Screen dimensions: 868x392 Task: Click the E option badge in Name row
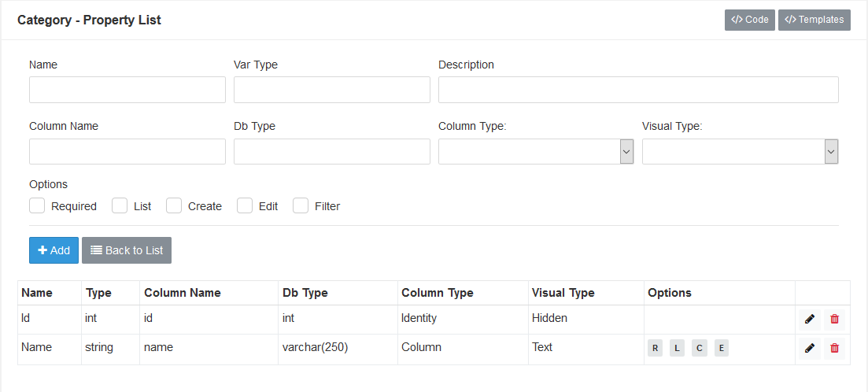(x=721, y=349)
